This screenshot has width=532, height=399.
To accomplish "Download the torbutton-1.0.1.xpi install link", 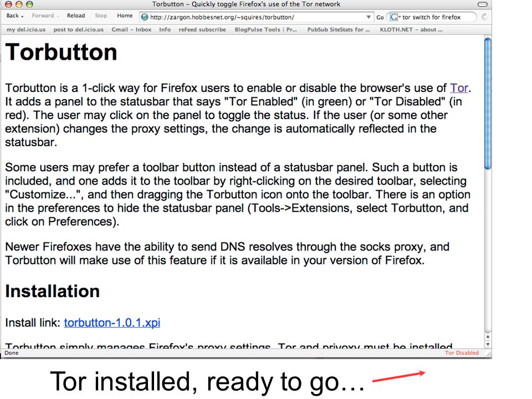I will pos(112,323).
